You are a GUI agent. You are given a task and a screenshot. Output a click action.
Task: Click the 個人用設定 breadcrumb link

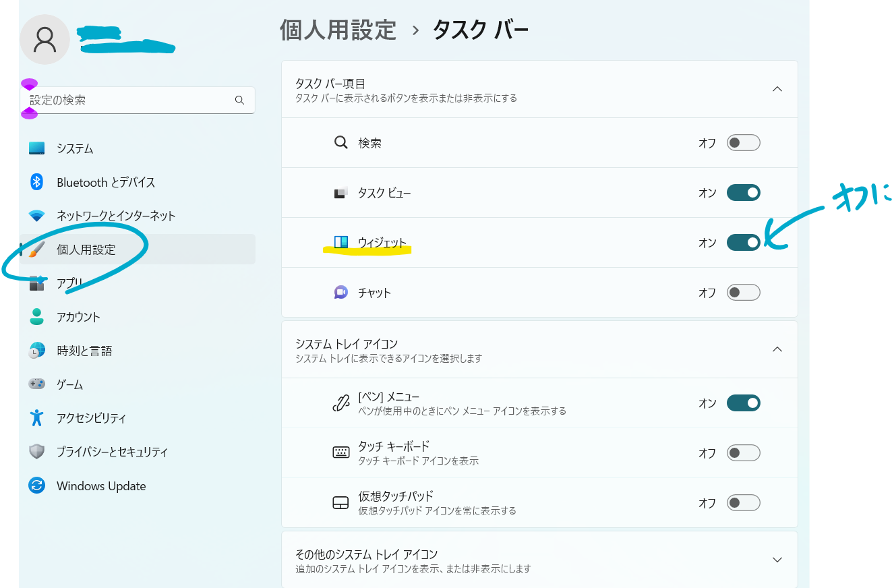[x=337, y=30]
